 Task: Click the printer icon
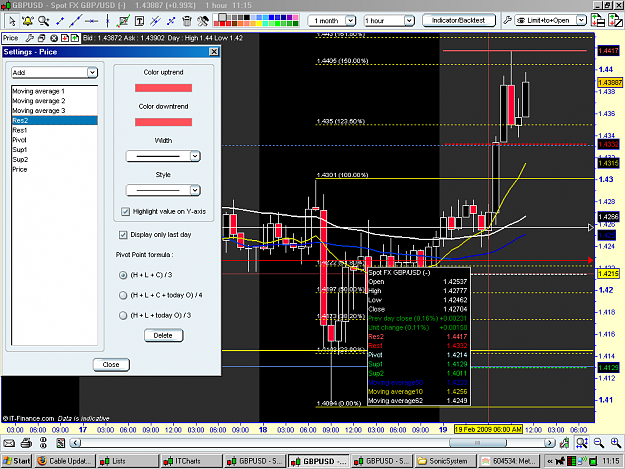pos(26,443)
